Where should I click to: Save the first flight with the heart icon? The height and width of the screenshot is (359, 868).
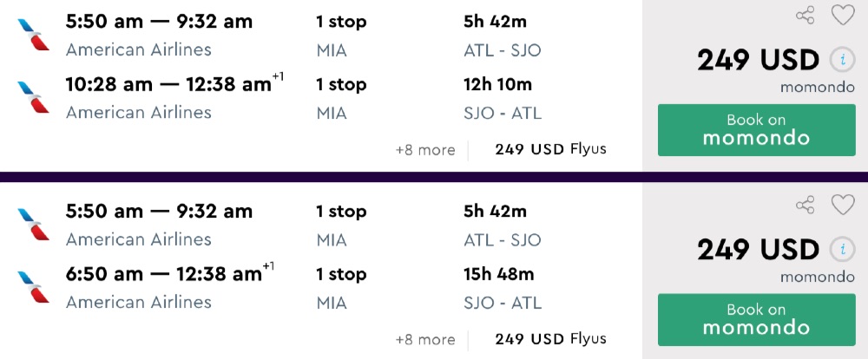pyautogui.click(x=842, y=15)
